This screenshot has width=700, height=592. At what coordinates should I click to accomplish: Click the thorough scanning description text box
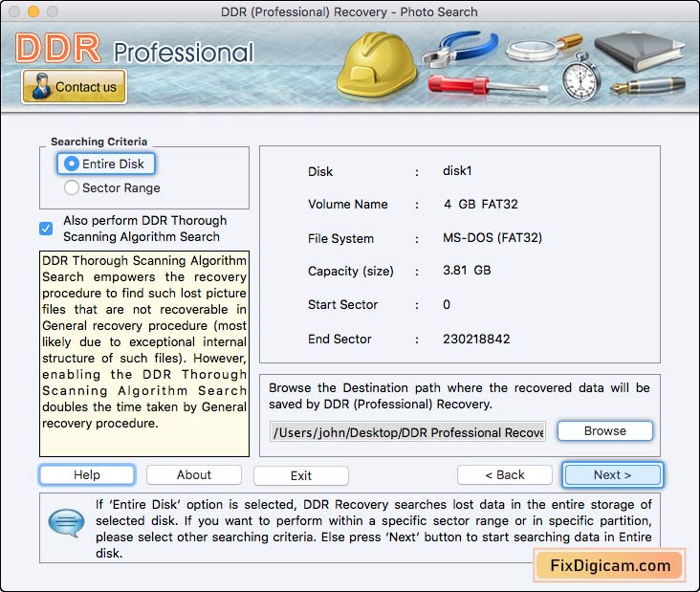coord(144,354)
